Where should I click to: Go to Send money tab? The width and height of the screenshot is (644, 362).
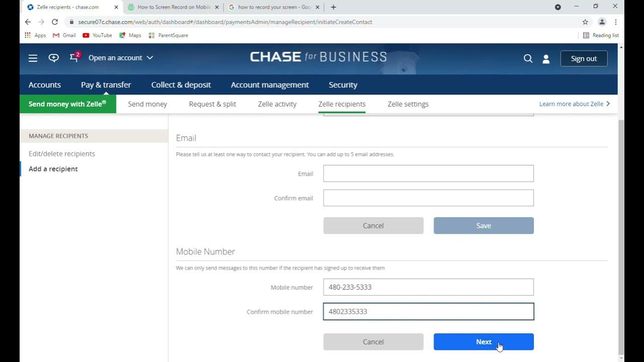tap(147, 104)
